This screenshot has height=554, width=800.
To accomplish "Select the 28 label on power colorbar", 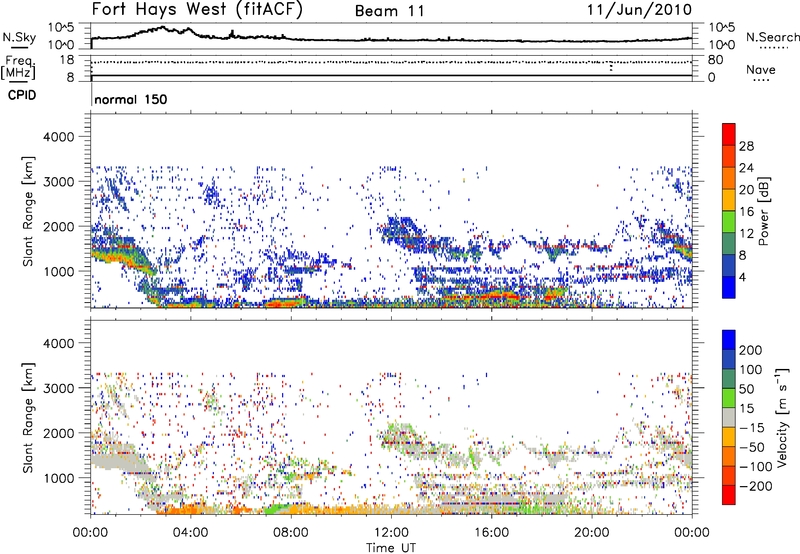I will (746, 146).
